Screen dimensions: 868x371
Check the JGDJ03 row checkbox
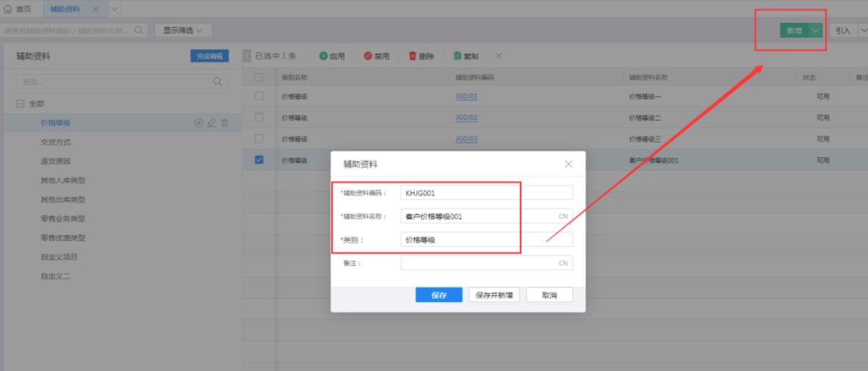tap(258, 138)
